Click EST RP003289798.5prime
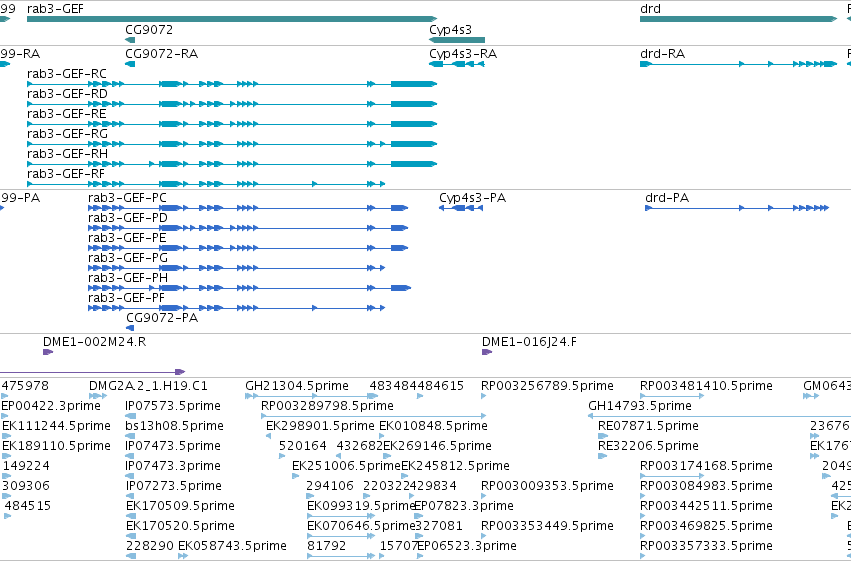The height and width of the screenshot is (561, 851). click(327, 406)
